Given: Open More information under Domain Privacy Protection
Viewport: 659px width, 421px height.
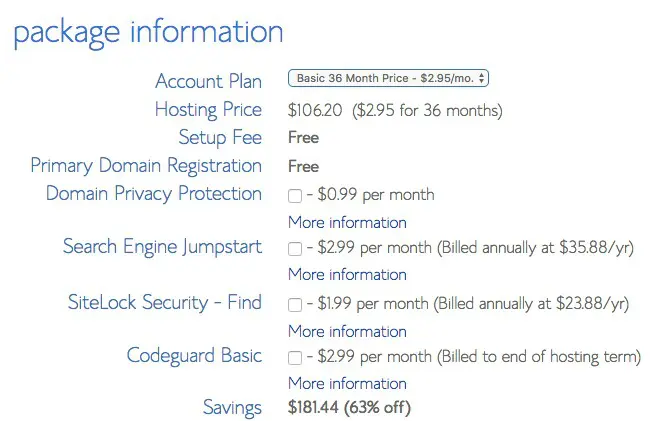Looking at the screenshot, I should (x=347, y=222).
